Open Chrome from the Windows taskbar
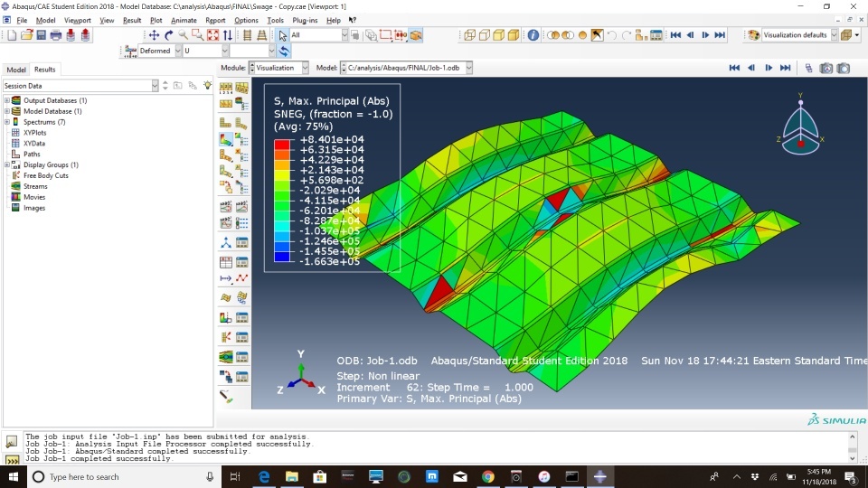Viewport: 868px width, 488px height. [x=487, y=477]
